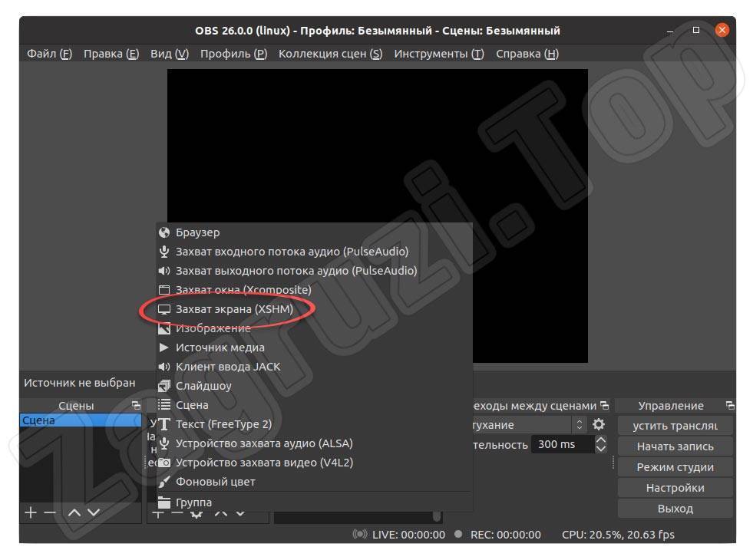This screenshot has height=560, width=753.
Task: Select Сцена item in scenes list
Action: click(x=80, y=420)
